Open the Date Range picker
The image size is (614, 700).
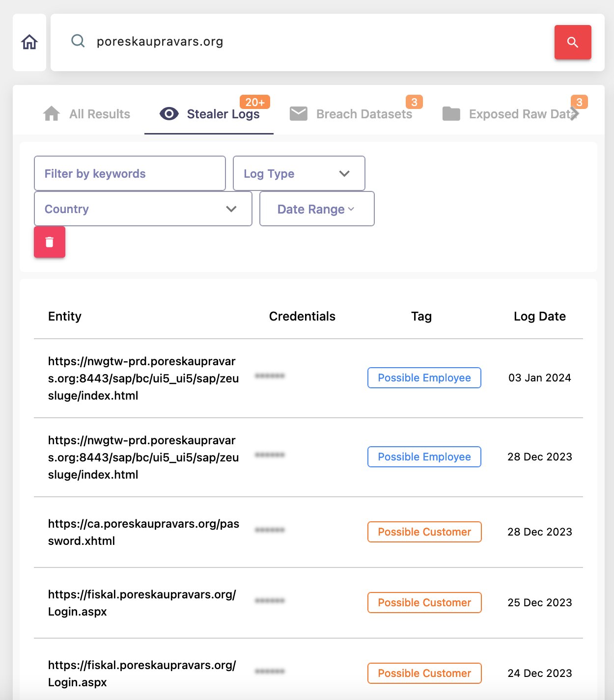coord(317,209)
